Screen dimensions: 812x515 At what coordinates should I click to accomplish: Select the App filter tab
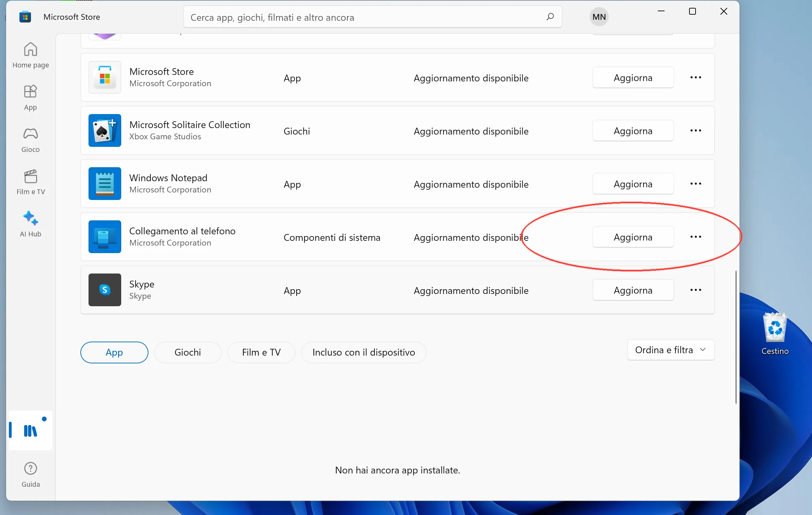pyautogui.click(x=114, y=352)
